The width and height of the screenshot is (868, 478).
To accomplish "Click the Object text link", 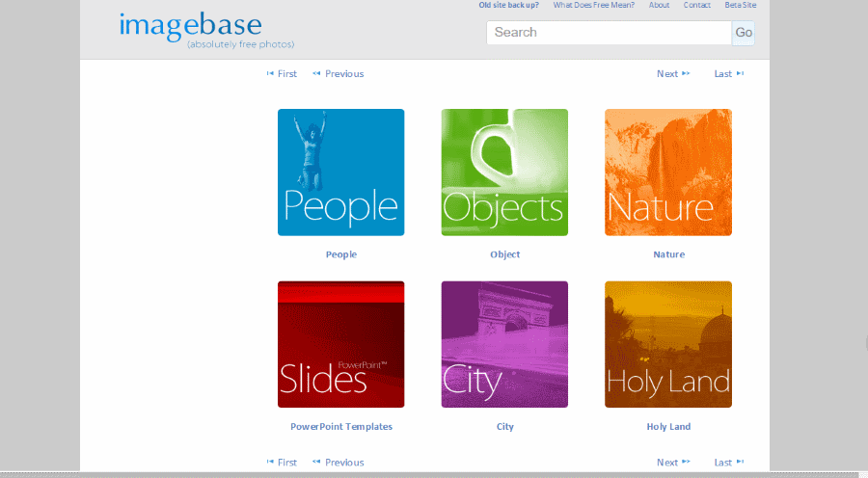I will tap(504, 254).
